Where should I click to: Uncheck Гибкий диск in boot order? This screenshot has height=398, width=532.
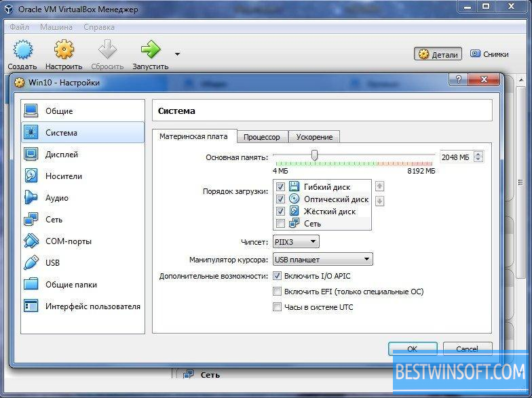click(x=280, y=186)
